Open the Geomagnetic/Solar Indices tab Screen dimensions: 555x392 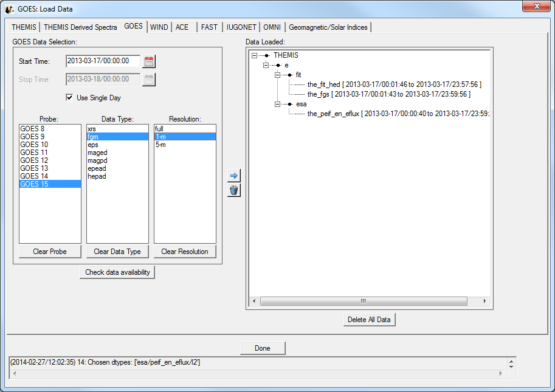(x=328, y=27)
